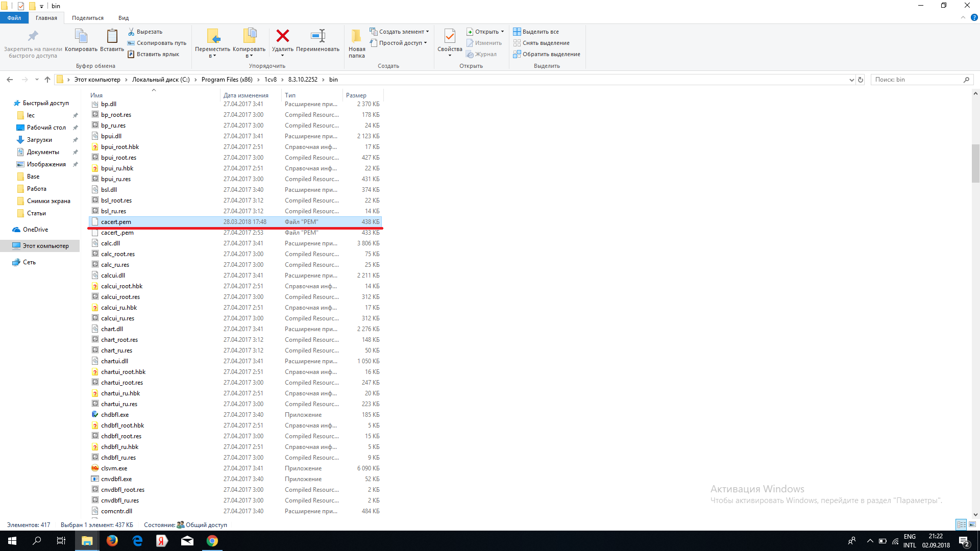Switch to large thumbnails view icon
This screenshot has height=551, width=980.
[972, 524]
